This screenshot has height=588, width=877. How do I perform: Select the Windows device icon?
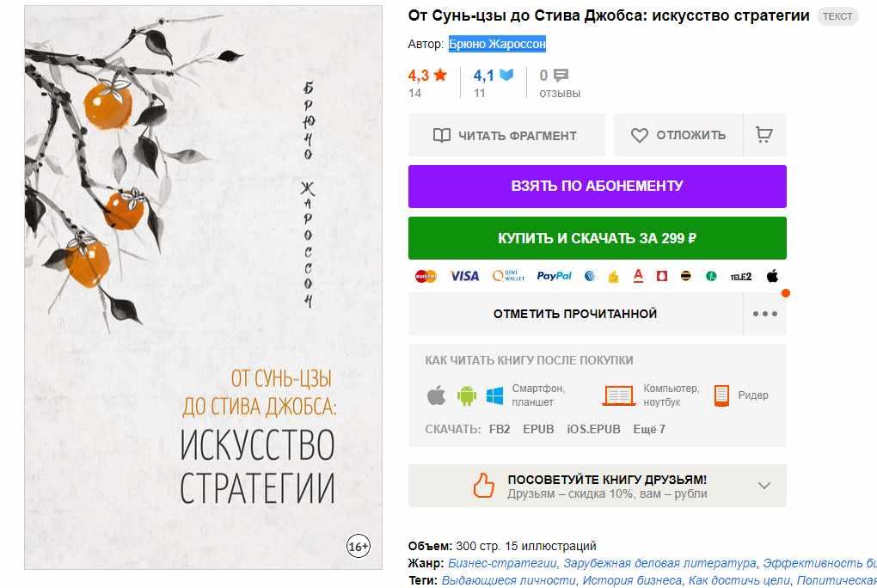point(494,395)
